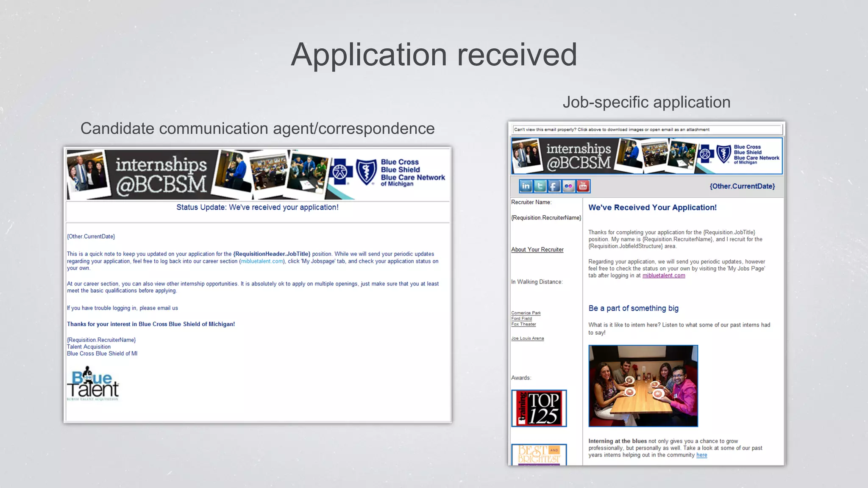Click the {RequisitionHeader.JobTitle} placeholder
This screenshot has width=868, height=488.
pyautogui.click(x=272, y=254)
